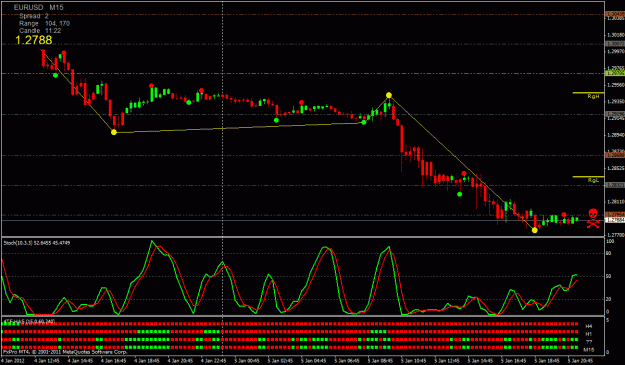The height and width of the screenshot is (365, 625).
Task: Click the Candle 11:22 countdown text
Action: 40,31
